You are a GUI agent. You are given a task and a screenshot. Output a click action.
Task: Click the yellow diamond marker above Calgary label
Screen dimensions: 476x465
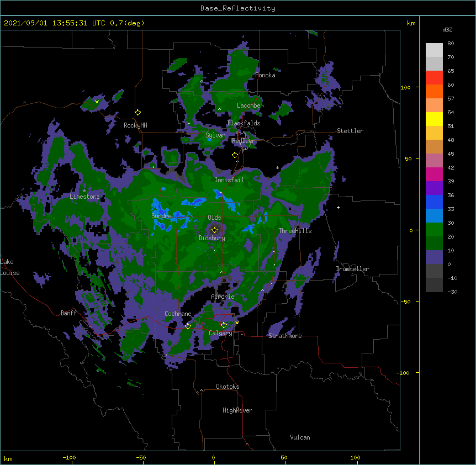[x=224, y=325]
